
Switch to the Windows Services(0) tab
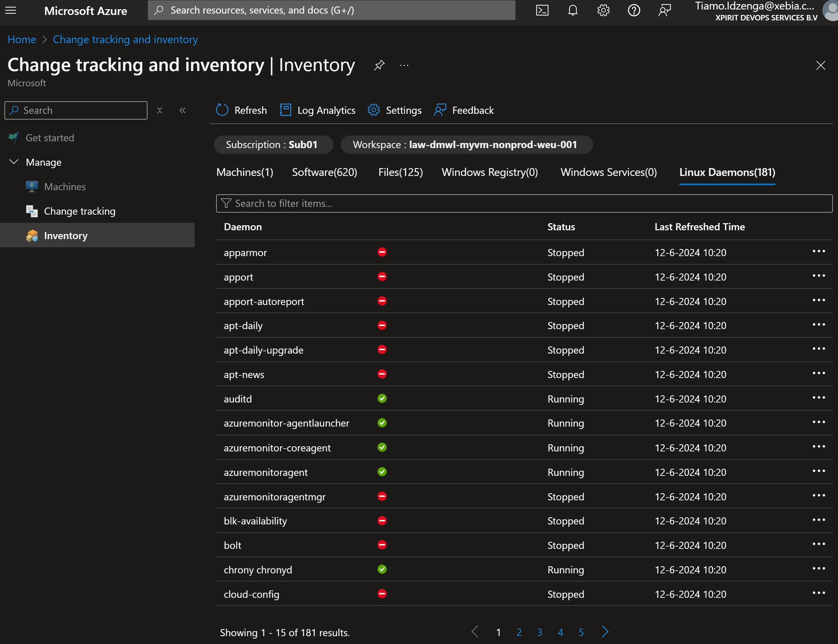click(x=608, y=173)
